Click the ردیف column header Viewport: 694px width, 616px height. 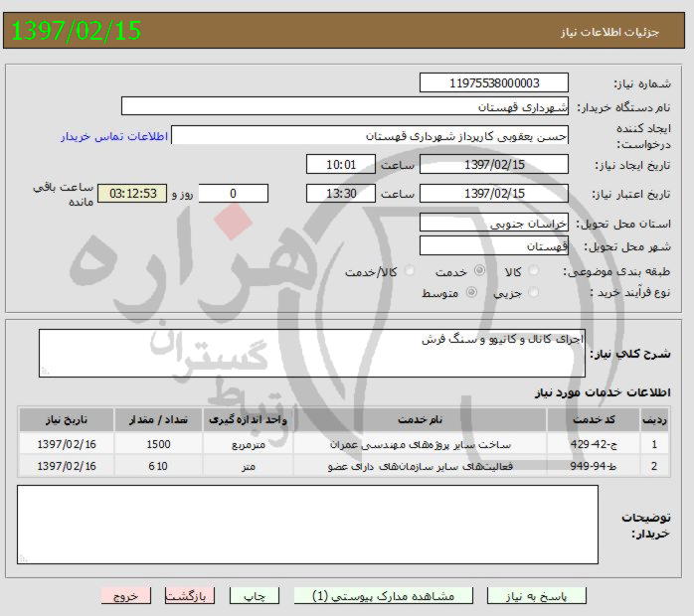click(x=654, y=419)
